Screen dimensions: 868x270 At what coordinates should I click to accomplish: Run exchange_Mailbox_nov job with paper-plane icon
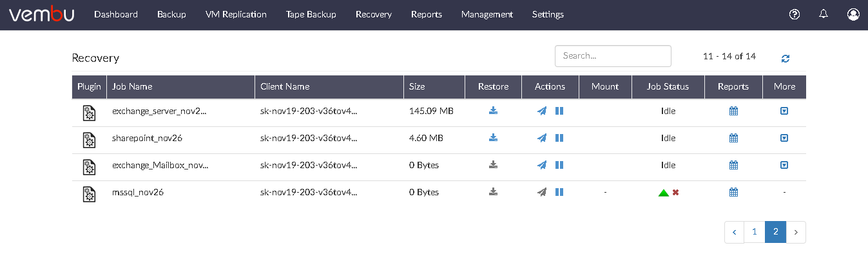point(542,165)
